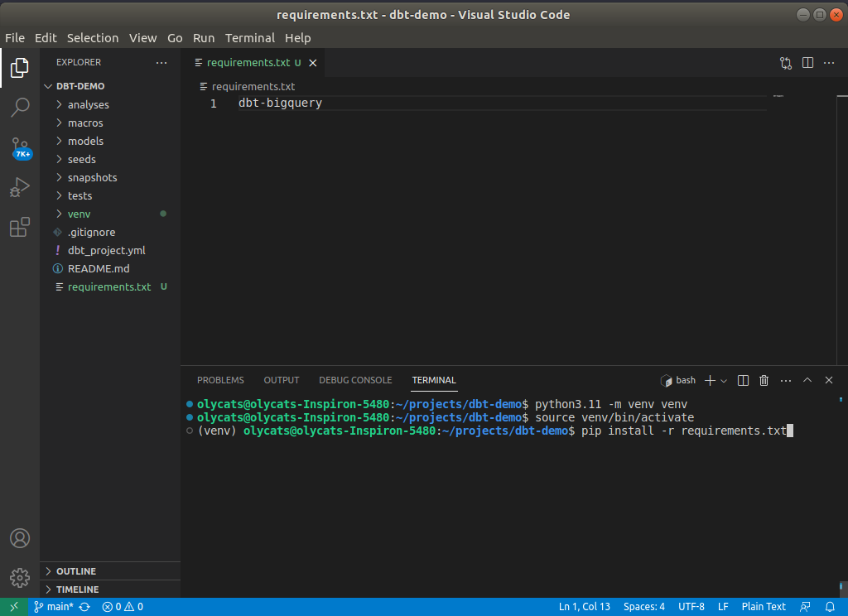Create a new terminal with plus icon
848x616 pixels.
point(710,381)
